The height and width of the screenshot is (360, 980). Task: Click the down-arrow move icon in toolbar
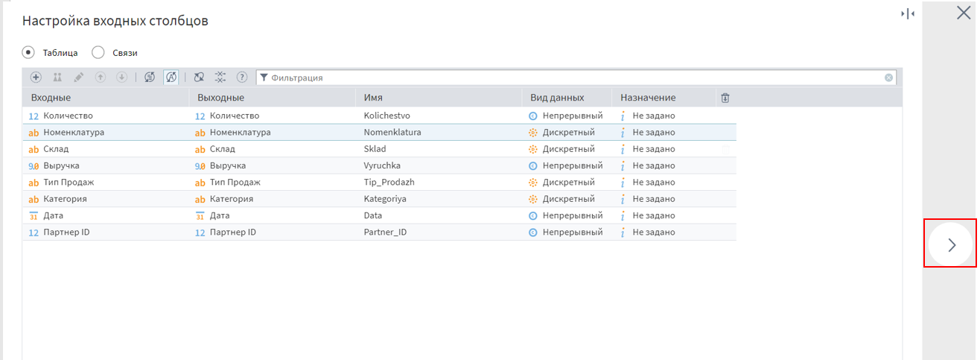coord(122,78)
